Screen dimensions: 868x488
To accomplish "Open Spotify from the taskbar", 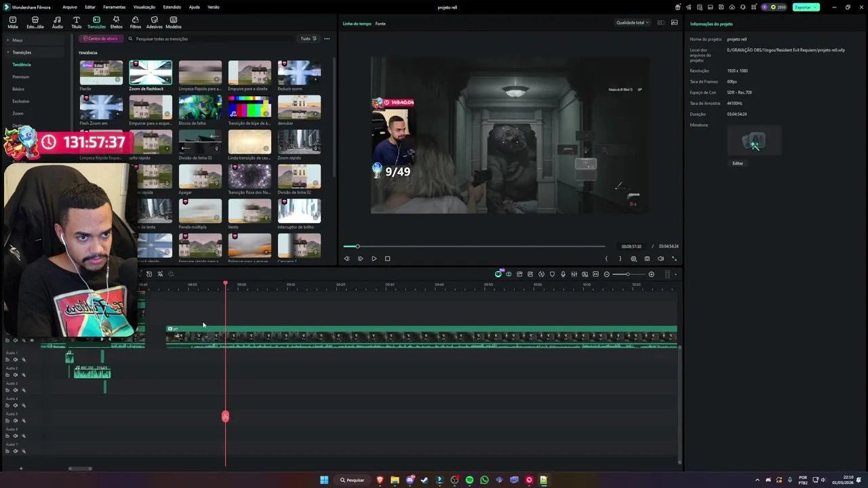I will click(469, 480).
